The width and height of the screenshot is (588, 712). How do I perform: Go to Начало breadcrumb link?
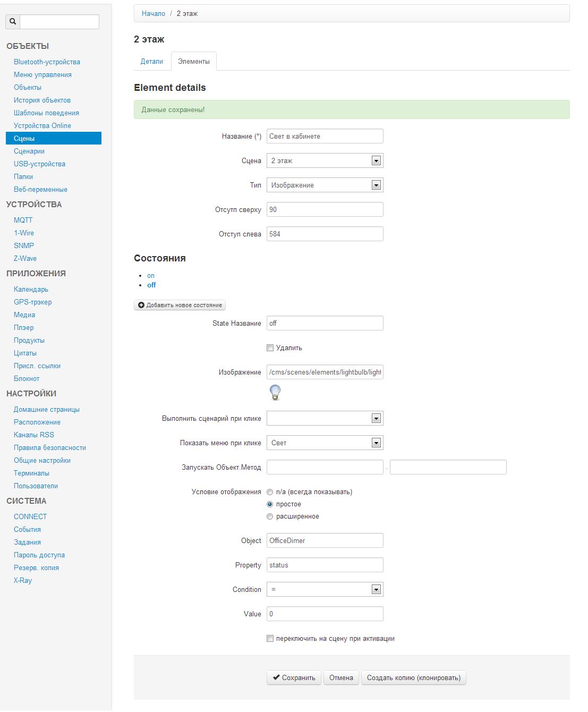tap(154, 14)
